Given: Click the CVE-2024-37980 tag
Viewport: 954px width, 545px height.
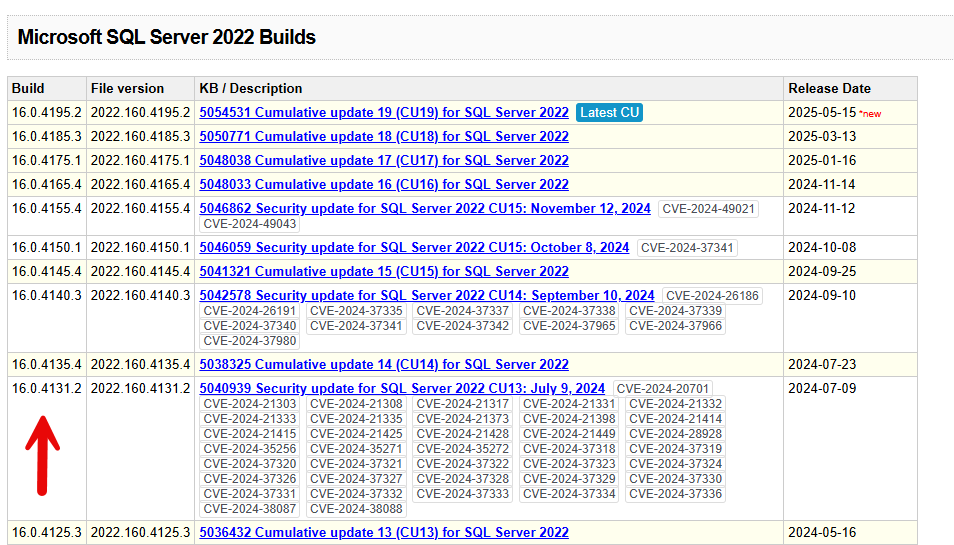Looking at the screenshot, I should click(x=250, y=341).
